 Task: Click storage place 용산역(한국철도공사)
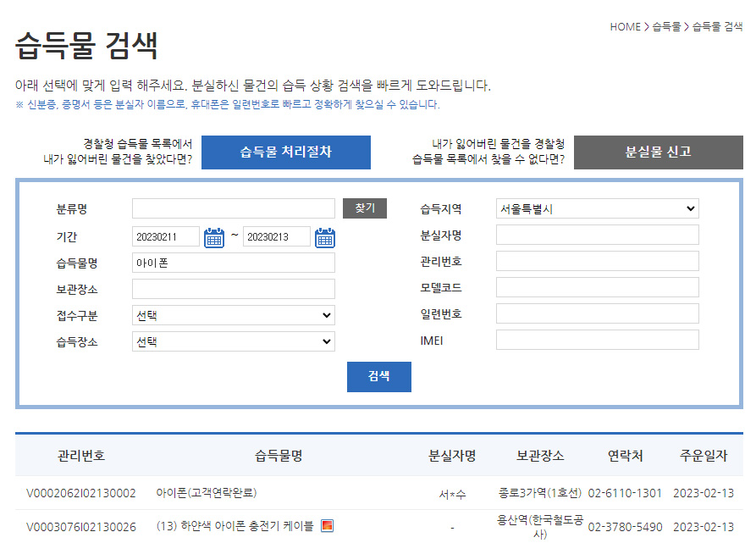coord(540,527)
